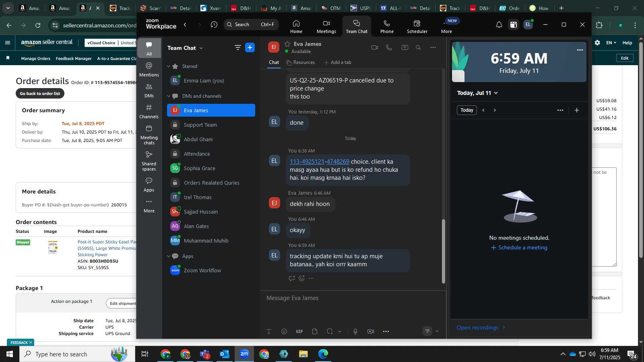Add emoji reaction to last message

point(301,278)
